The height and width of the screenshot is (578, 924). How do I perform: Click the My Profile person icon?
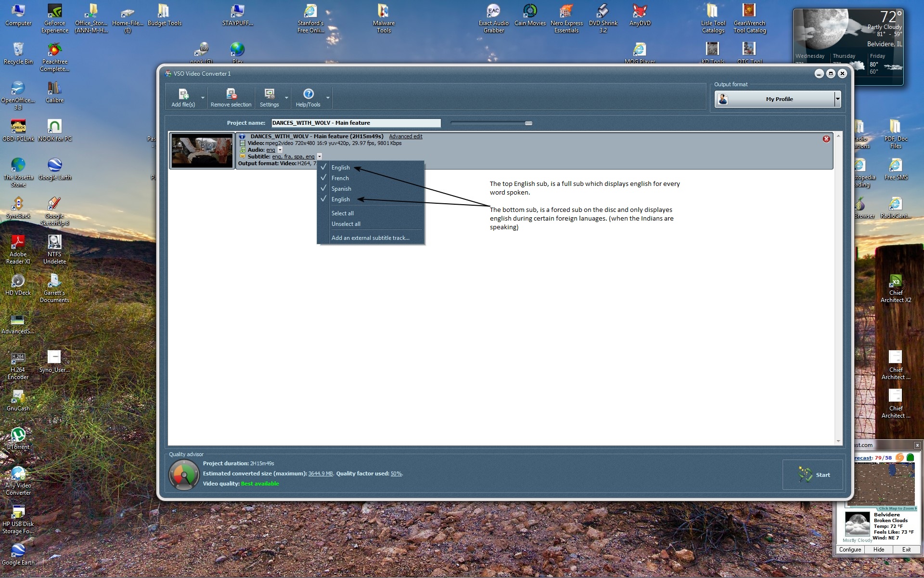723,99
